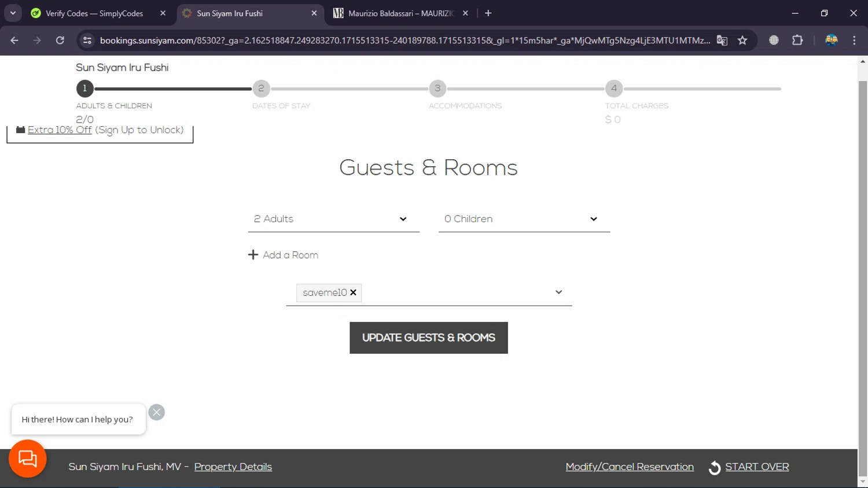Click the plus icon beside Add a Room
Viewport: 868px width, 488px height.
pyautogui.click(x=253, y=255)
